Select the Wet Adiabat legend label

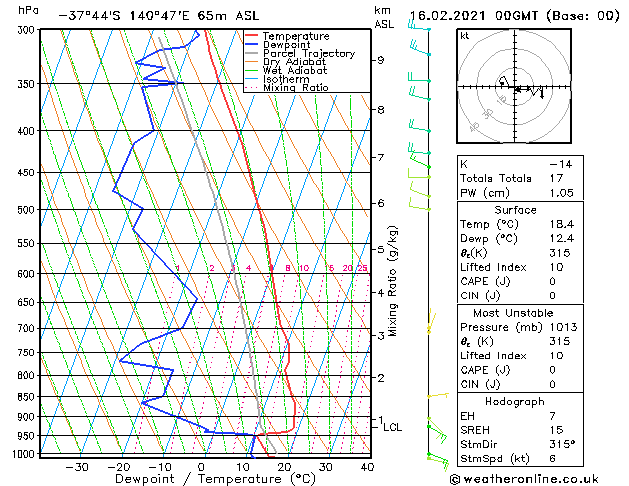(295, 70)
